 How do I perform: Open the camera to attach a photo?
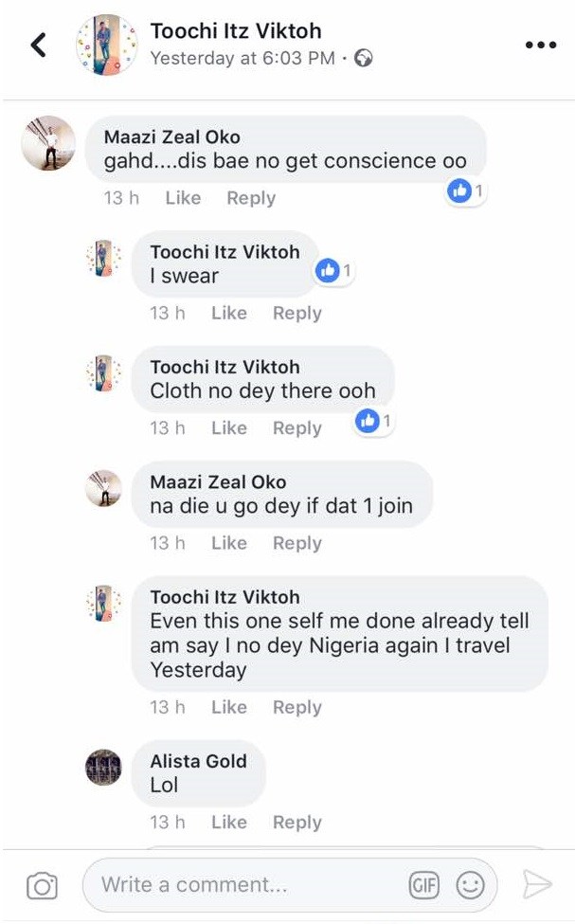42,886
